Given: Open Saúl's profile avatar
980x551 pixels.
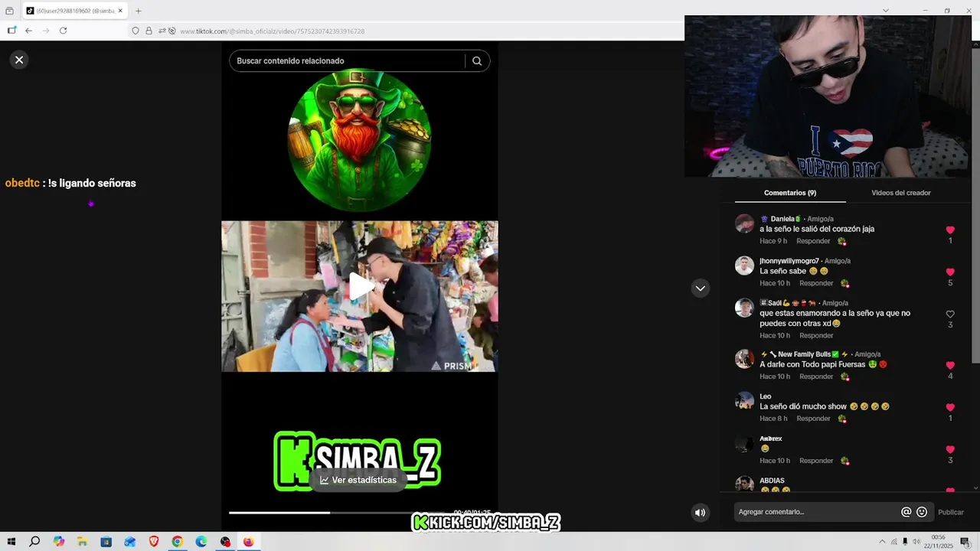Looking at the screenshot, I should tap(744, 308).
